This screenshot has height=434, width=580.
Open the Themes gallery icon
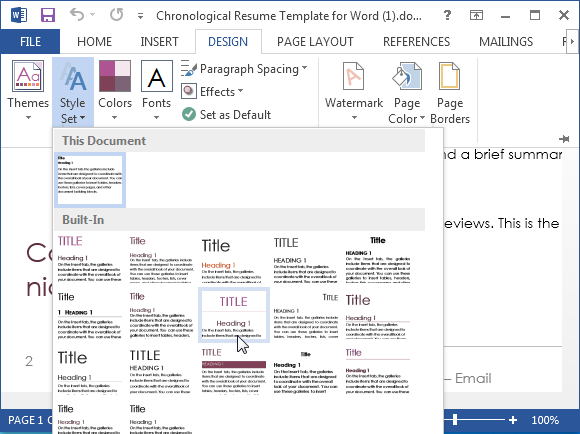[x=28, y=76]
